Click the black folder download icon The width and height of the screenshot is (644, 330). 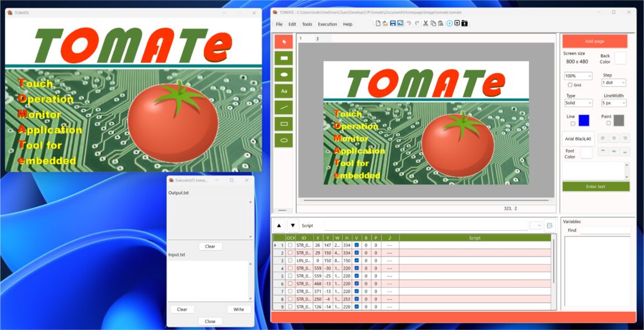(x=465, y=24)
